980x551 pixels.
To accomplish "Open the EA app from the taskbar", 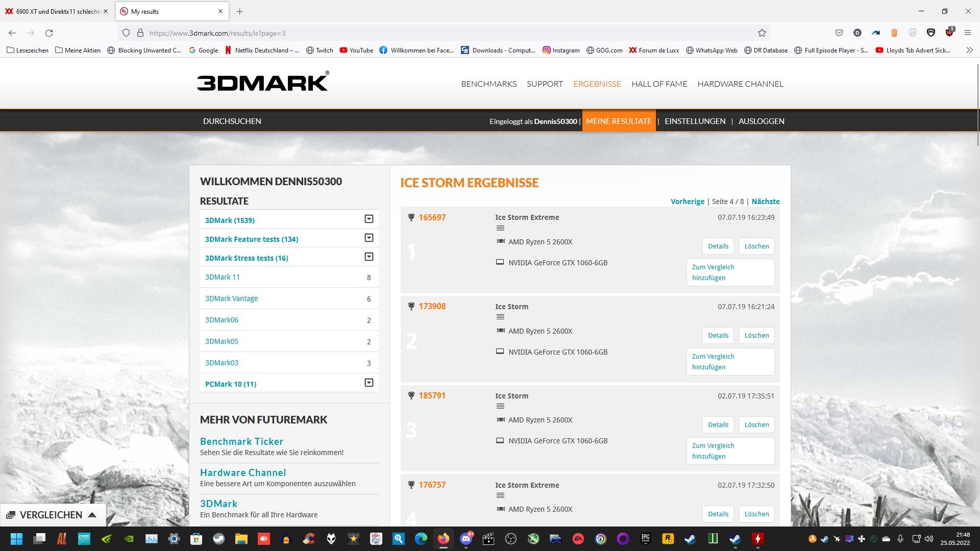I will (x=578, y=539).
